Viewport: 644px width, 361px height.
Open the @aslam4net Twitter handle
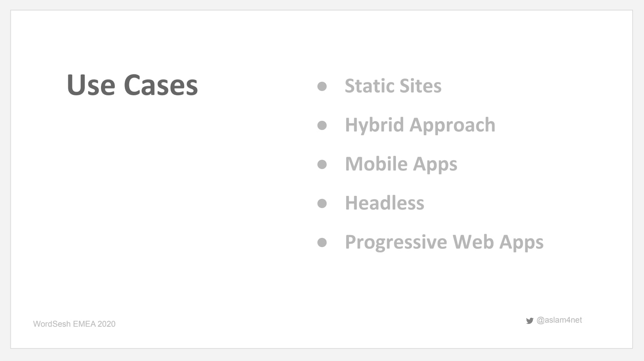click(559, 320)
